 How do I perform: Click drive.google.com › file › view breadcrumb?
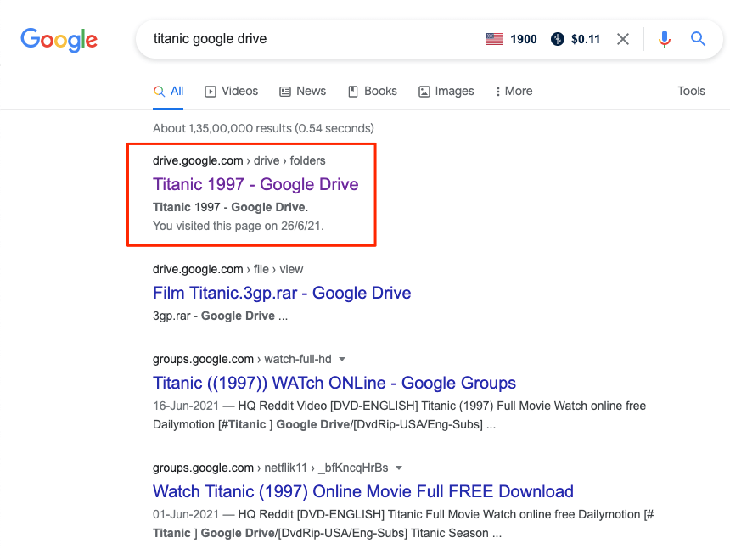click(227, 270)
